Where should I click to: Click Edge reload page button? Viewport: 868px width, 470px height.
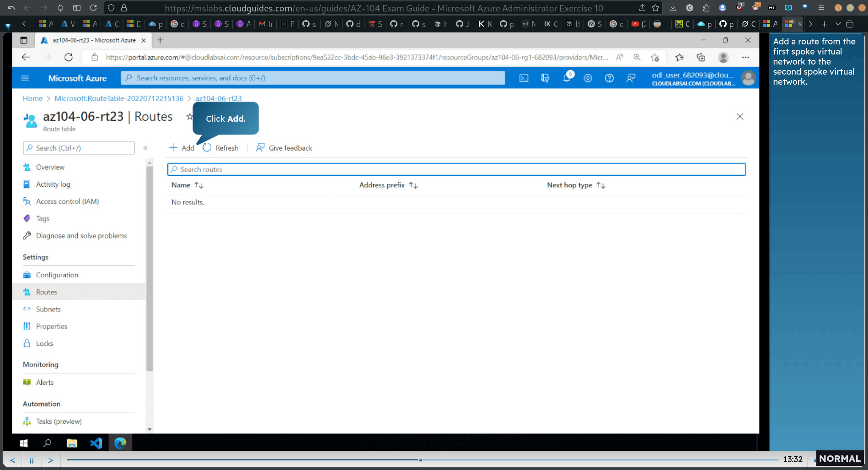[x=69, y=57]
